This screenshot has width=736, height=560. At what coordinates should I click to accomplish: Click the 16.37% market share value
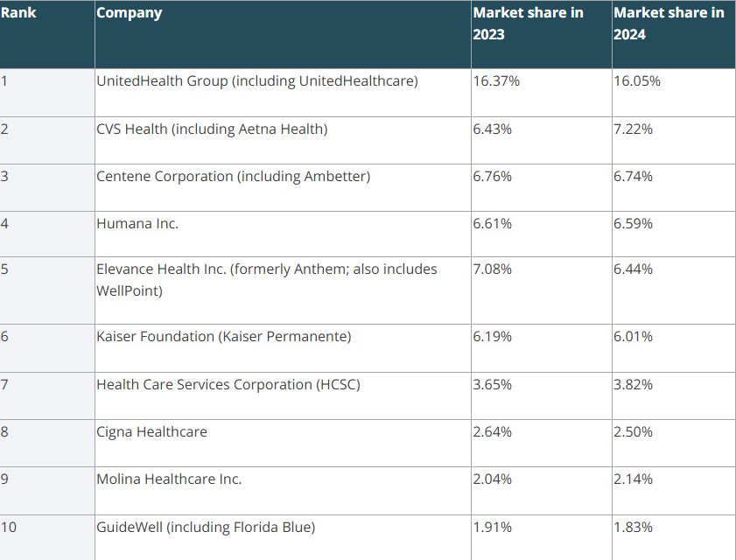coord(496,81)
